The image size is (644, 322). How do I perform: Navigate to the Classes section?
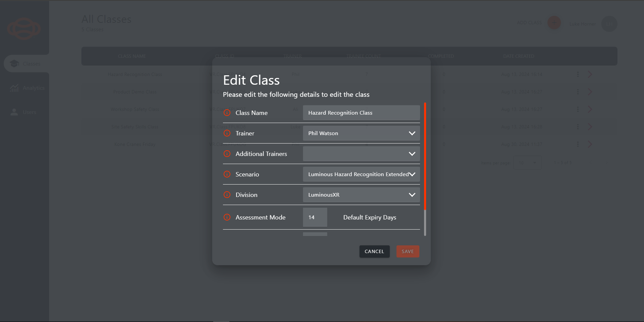(x=26, y=63)
